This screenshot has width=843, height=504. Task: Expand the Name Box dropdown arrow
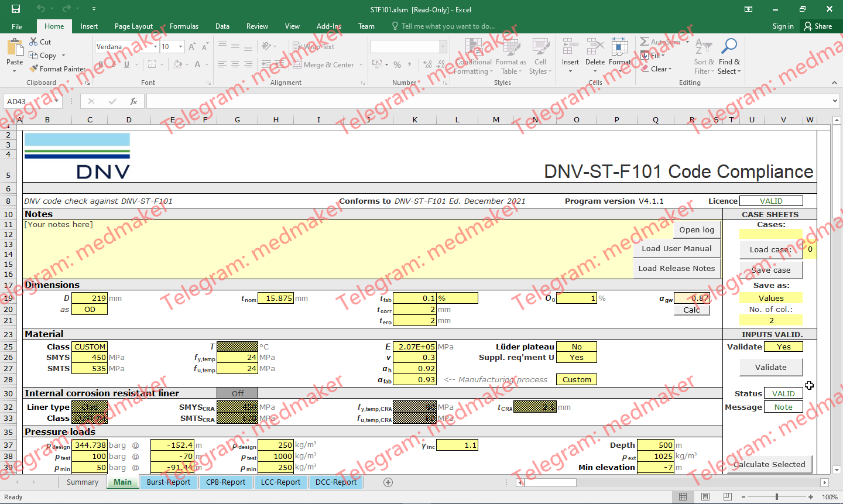click(x=57, y=101)
